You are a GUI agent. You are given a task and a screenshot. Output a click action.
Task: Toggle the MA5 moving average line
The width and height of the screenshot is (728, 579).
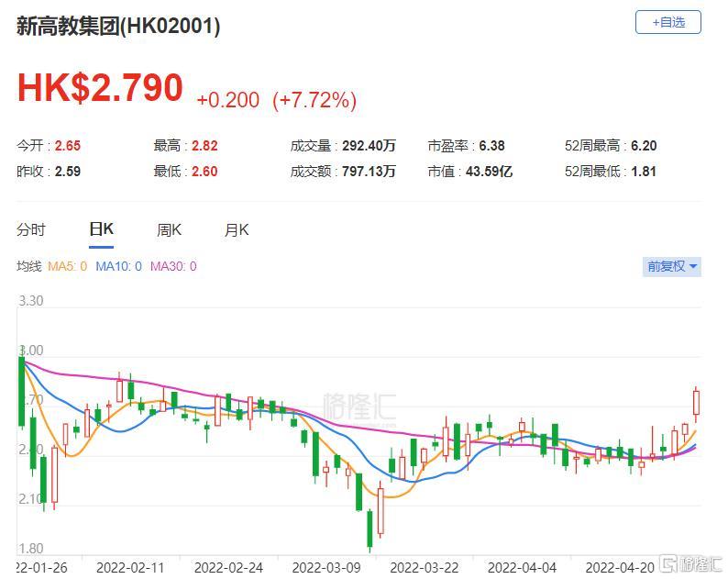(x=67, y=266)
